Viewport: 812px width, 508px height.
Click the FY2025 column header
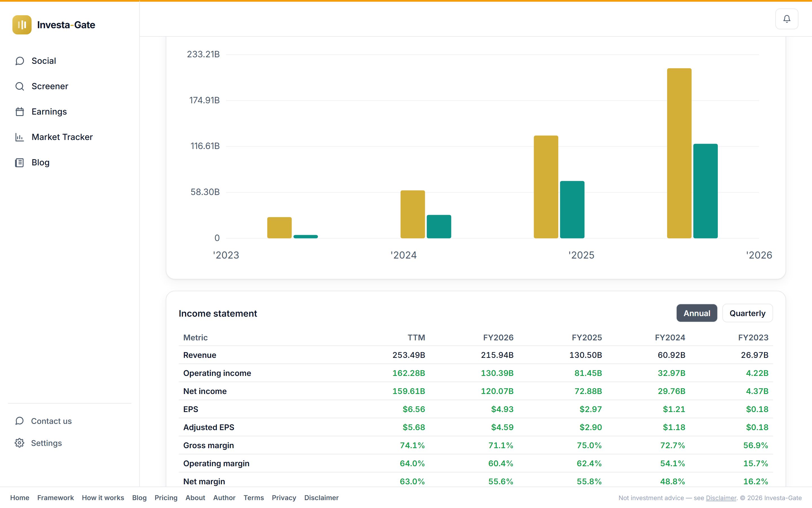click(x=586, y=337)
